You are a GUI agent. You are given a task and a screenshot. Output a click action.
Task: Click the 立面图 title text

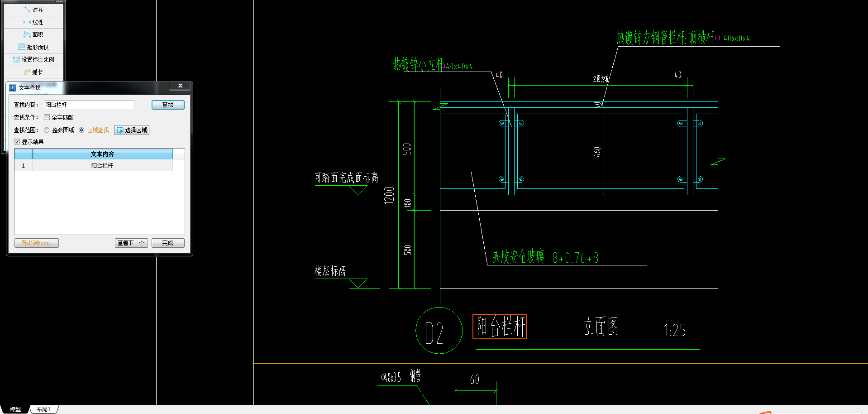601,326
